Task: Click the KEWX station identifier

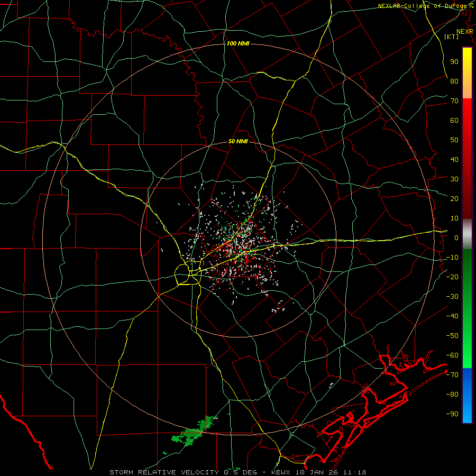Action: click(x=281, y=472)
